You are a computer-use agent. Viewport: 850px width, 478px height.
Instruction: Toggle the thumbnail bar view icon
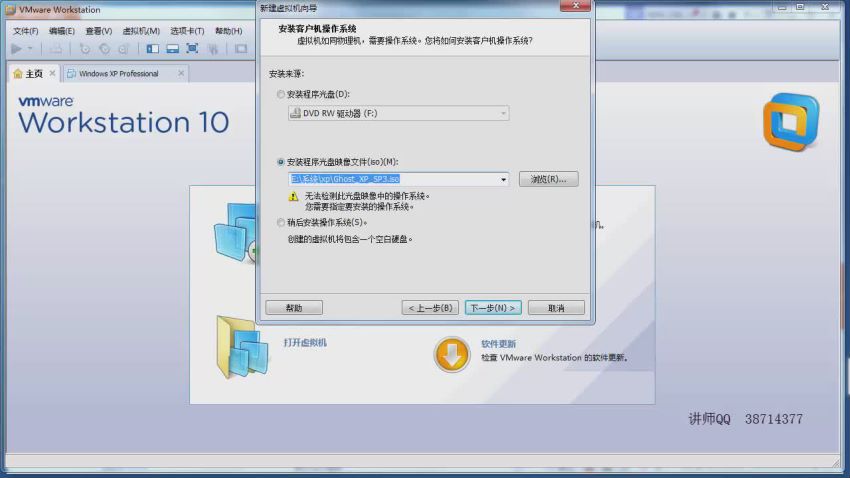172,49
